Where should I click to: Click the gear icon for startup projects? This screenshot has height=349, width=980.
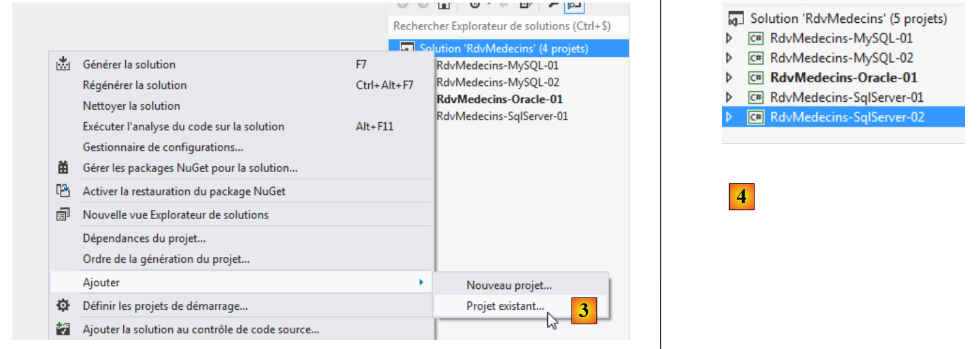click(63, 305)
